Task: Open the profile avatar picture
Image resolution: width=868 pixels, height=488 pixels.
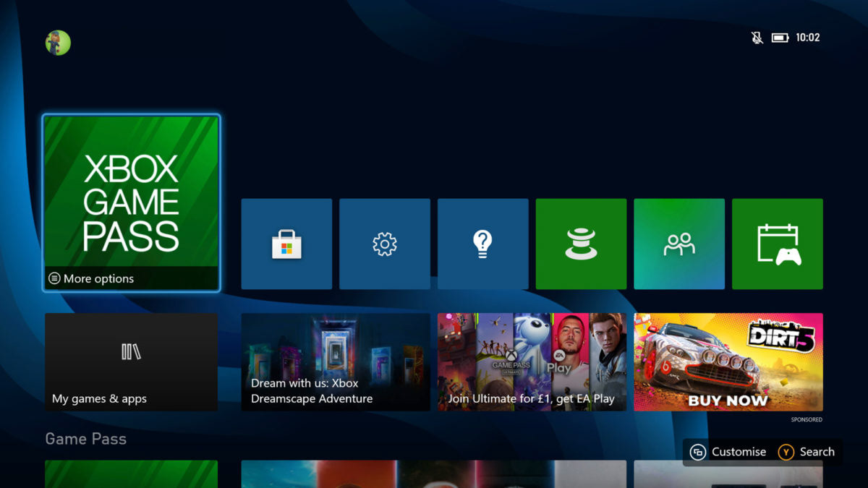Action: pyautogui.click(x=58, y=43)
